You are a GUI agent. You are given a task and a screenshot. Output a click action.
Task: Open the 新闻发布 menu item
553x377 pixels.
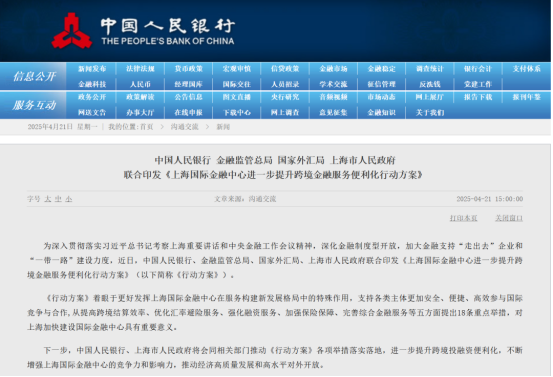pyautogui.click(x=92, y=69)
